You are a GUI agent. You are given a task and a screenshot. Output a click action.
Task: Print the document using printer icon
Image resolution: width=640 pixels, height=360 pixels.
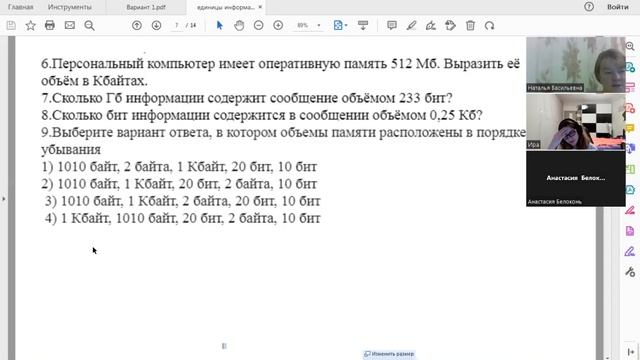(50, 25)
